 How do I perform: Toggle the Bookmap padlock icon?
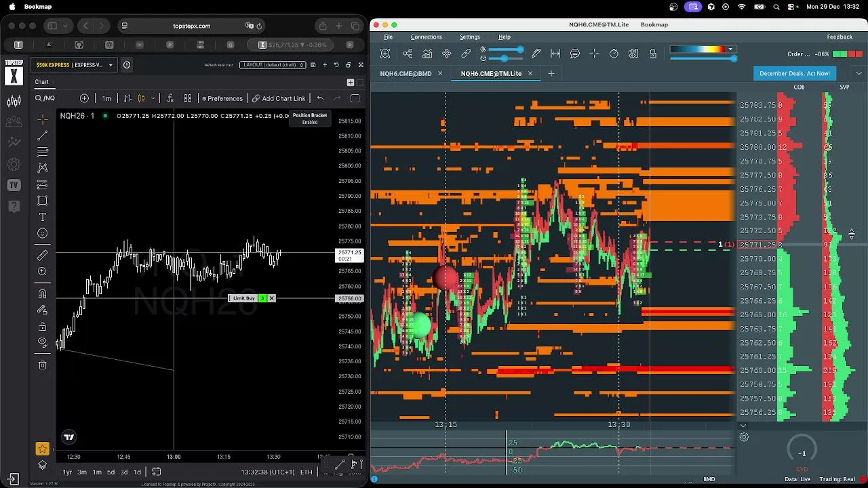point(653,54)
